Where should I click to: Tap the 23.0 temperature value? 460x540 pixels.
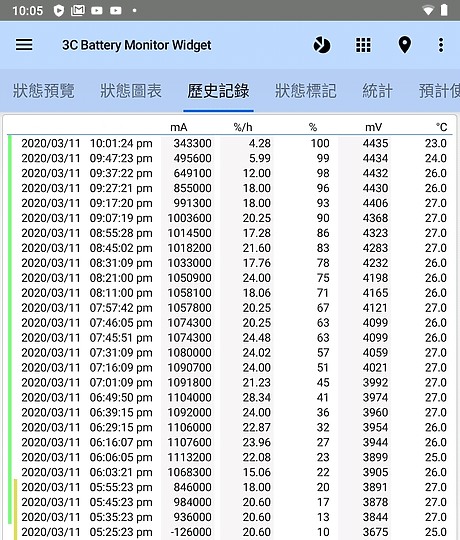pyautogui.click(x=436, y=143)
